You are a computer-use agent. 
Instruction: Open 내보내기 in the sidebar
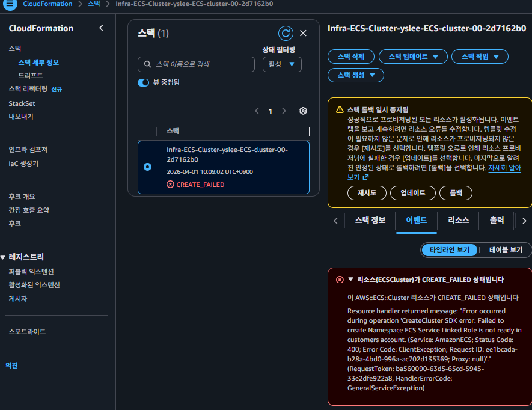[21, 117]
